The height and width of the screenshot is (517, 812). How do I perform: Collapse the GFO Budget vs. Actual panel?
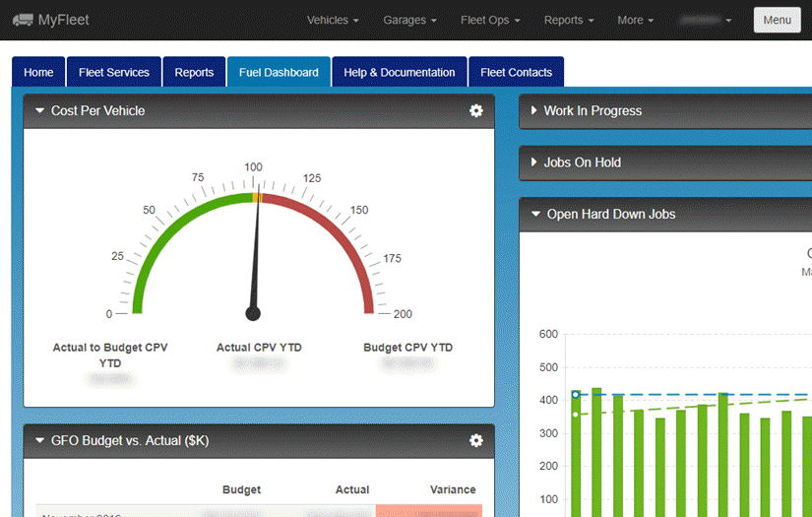pyautogui.click(x=40, y=440)
